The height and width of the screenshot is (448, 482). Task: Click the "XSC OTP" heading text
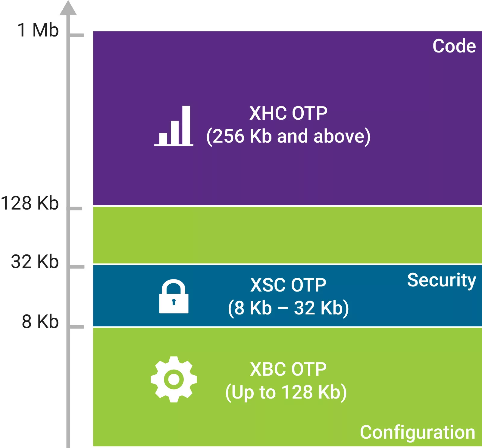point(288,285)
